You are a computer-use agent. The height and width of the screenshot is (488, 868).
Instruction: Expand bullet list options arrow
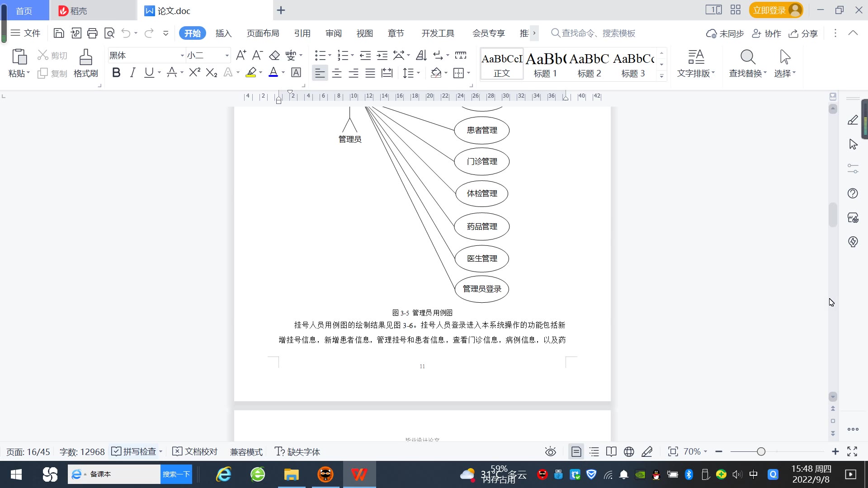click(330, 56)
